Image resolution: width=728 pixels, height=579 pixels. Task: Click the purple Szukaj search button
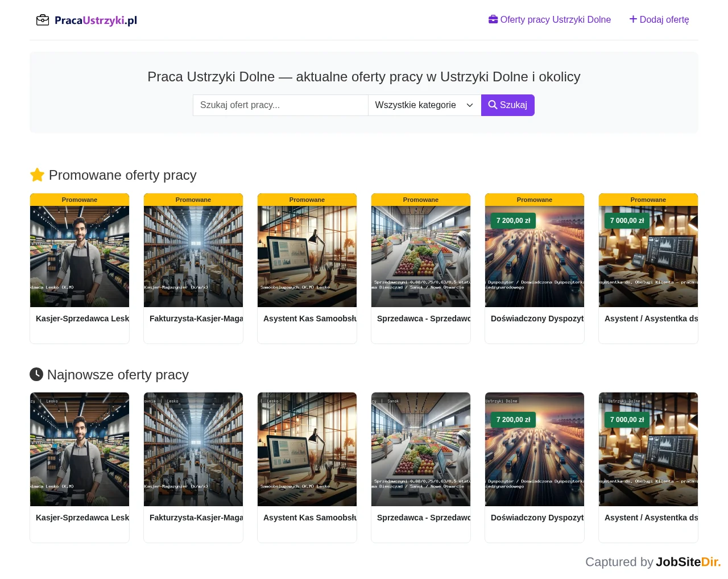click(x=508, y=105)
